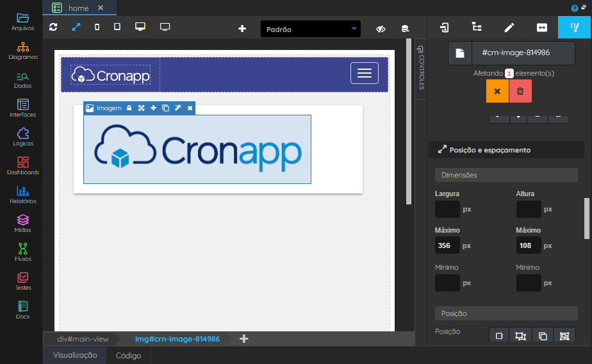Viewport: 592px width, 364px height.
Task: Click the hamburger menu in canvas header
Action: [x=365, y=73]
